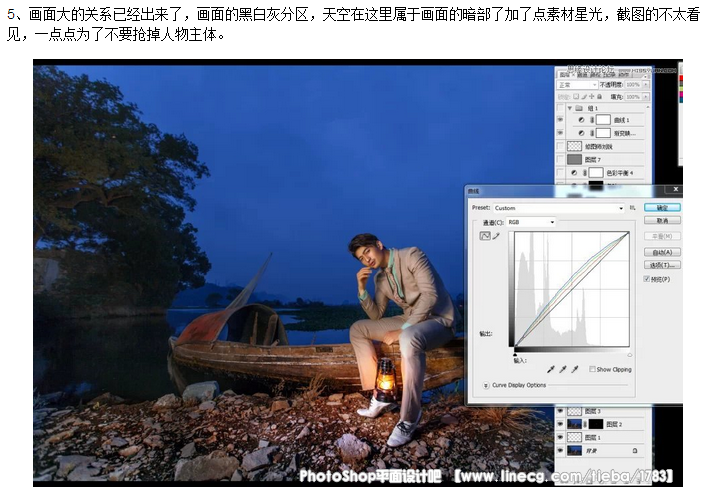
Task: Click the 不透明度 100% opacity field
Action: click(x=633, y=85)
